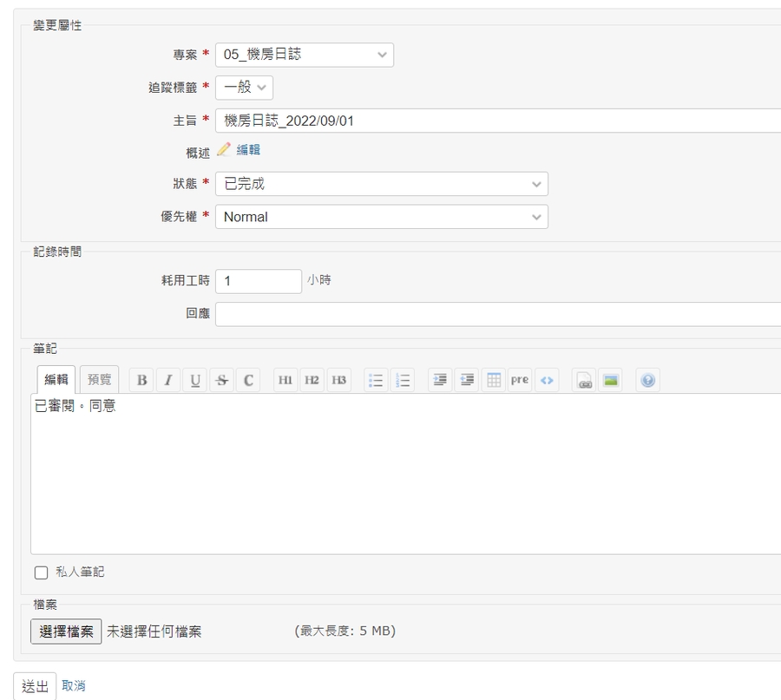The width and height of the screenshot is (781, 700).
Task: Expand the 追蹤標籤 dropdown
Action: point(244,88)
